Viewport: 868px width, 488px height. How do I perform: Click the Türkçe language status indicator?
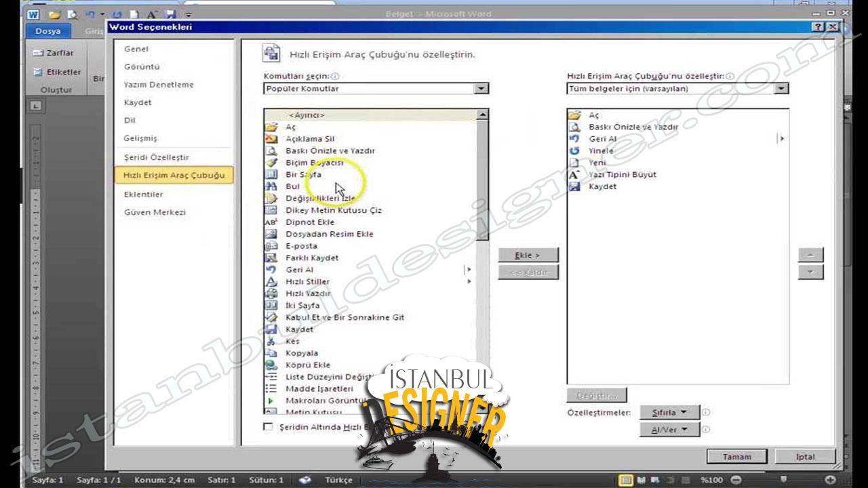(338, 480)
